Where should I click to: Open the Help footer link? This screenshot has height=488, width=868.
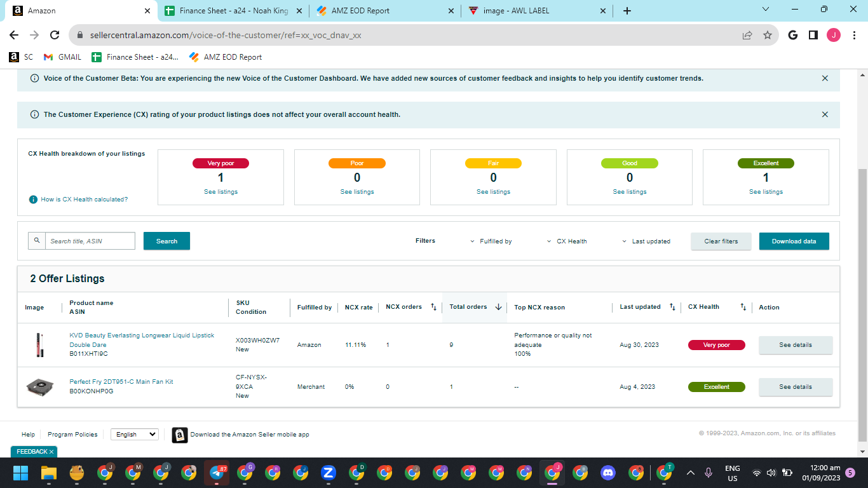28,435
